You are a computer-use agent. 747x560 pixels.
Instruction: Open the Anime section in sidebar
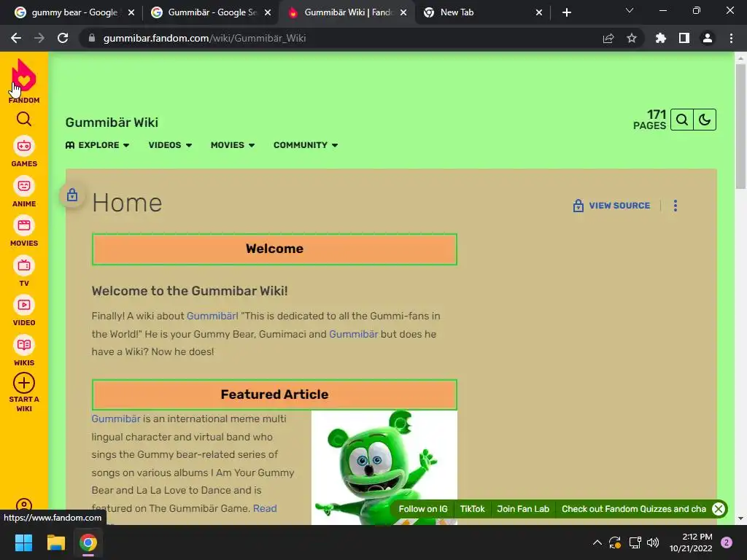click(24, 192)
